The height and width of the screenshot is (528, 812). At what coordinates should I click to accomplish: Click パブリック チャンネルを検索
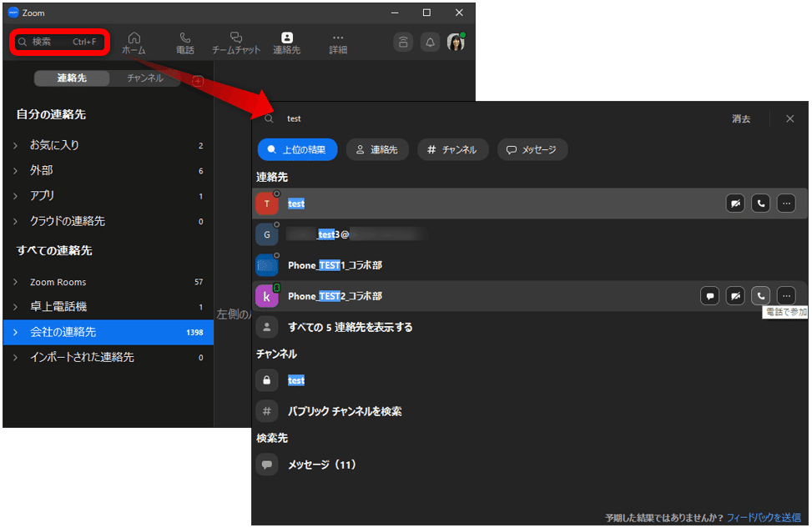pos(345,411)
